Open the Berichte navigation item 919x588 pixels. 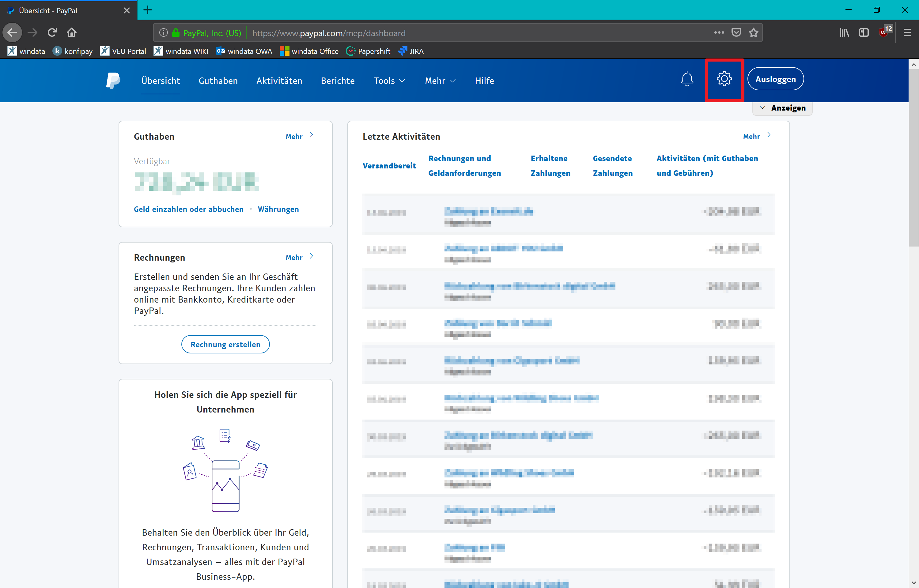pos(338,81)
